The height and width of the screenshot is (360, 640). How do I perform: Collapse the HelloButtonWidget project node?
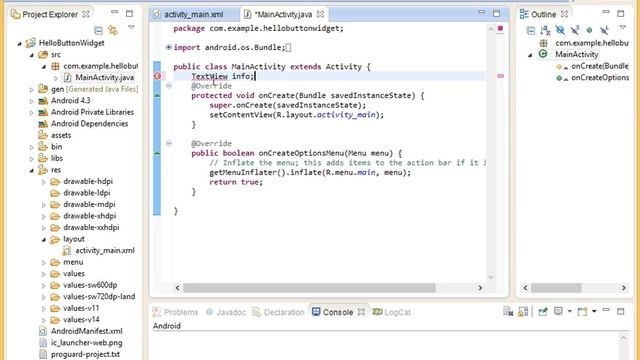(20, 43)
